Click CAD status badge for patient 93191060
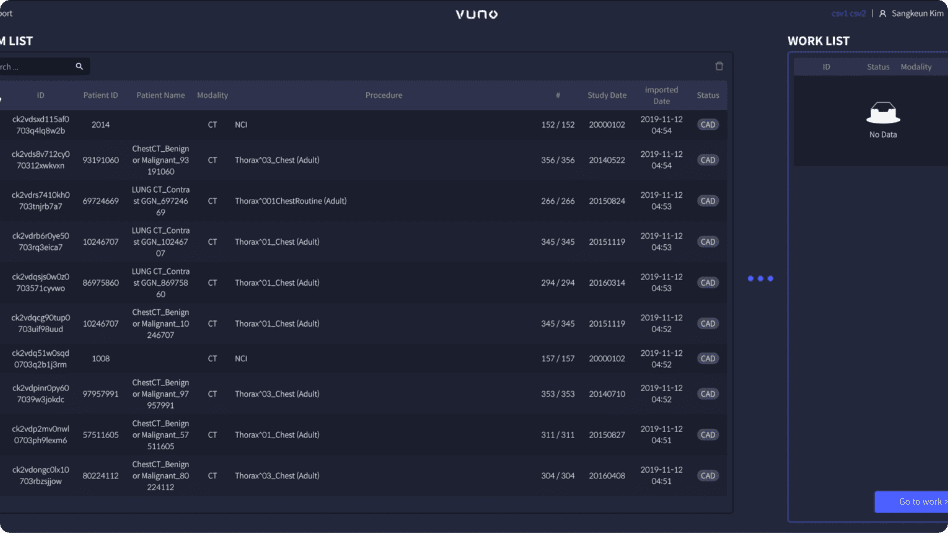The image size is (948, 533). pyautogui.click(x=708, y=160)
